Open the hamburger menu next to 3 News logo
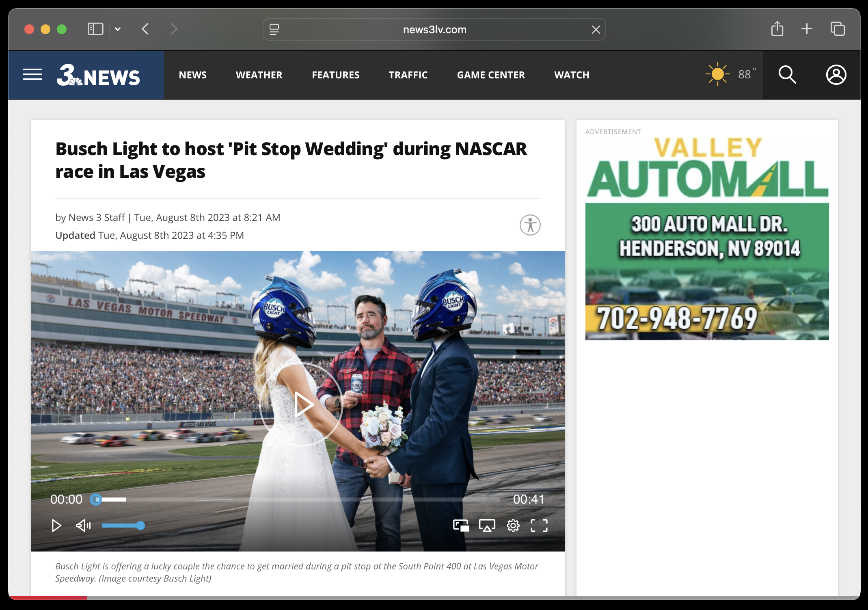This screenshot has height=610, width=868. coord(32,75)
